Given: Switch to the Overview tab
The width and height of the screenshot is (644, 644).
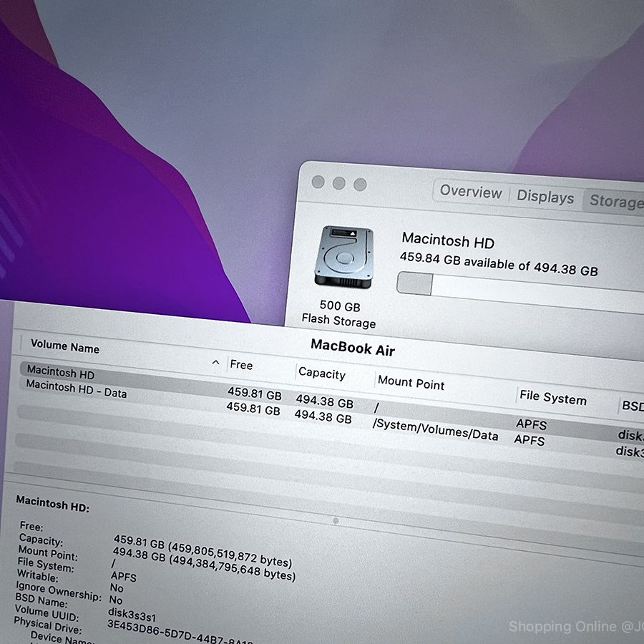Looking at the screenshot, I should click(471, 191).
